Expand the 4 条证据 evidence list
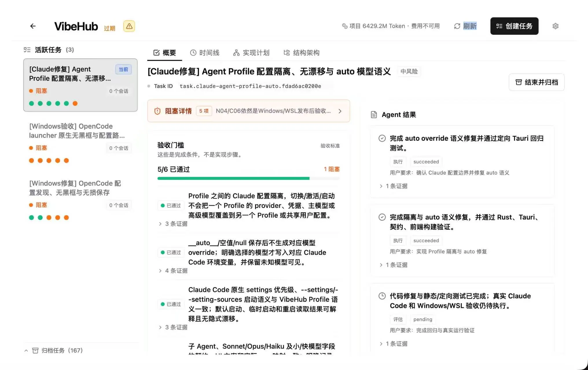The height and width of the screenshot is (370, 588). pos(173,271)
